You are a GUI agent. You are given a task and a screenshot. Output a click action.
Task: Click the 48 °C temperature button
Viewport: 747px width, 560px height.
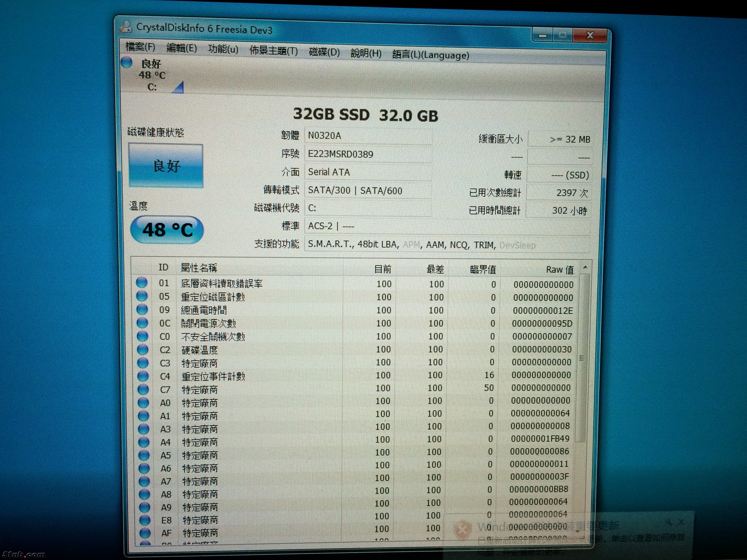pyautogui.click(x=167, y=230)
